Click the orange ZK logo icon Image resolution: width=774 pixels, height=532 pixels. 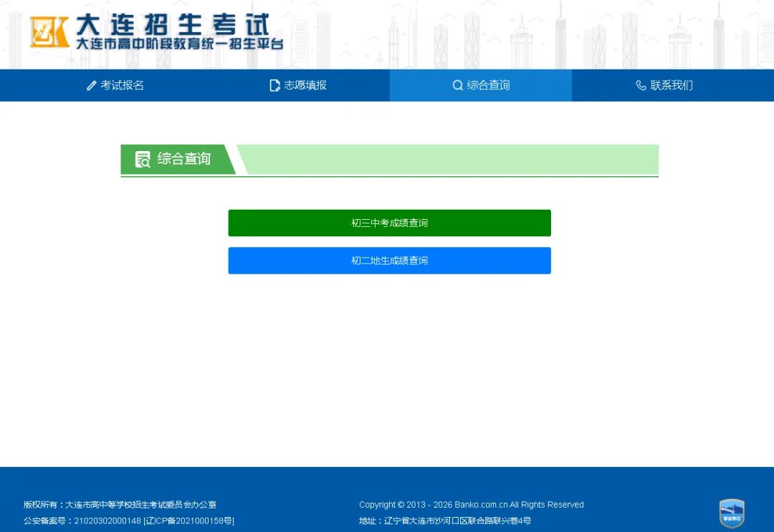[x=49, y=32]
